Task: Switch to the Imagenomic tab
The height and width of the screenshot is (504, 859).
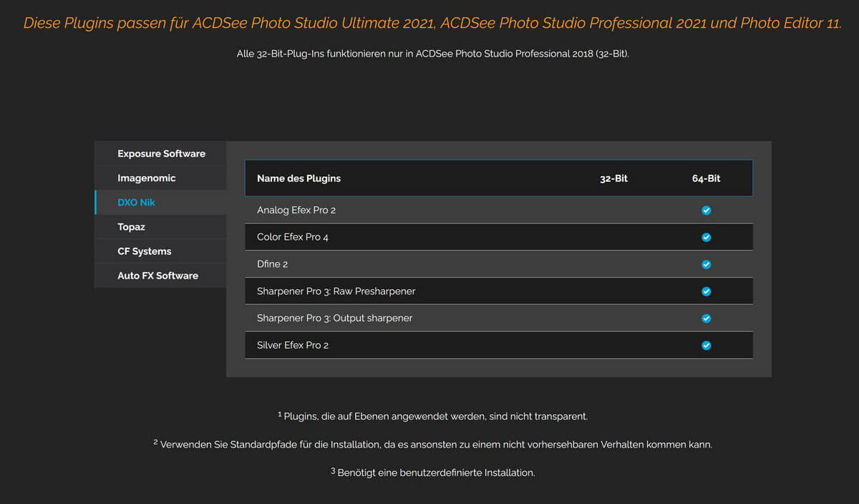Action: (x=161, y=178)
